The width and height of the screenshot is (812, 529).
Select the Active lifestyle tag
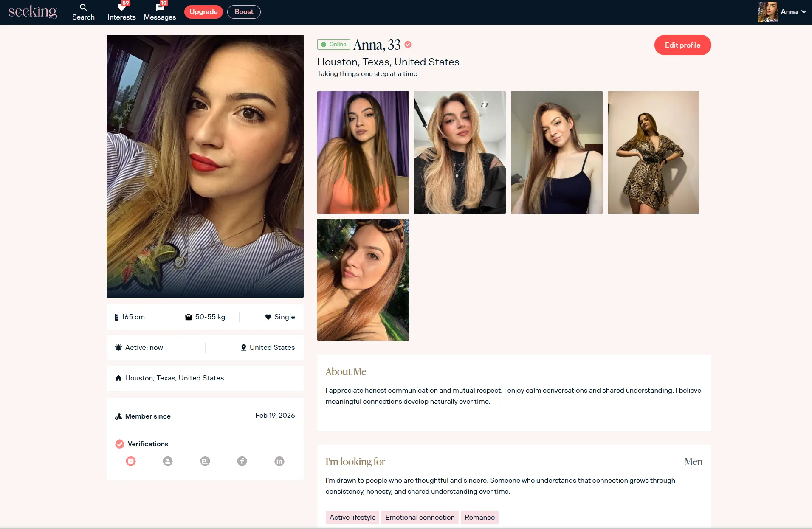coord(352,517)
